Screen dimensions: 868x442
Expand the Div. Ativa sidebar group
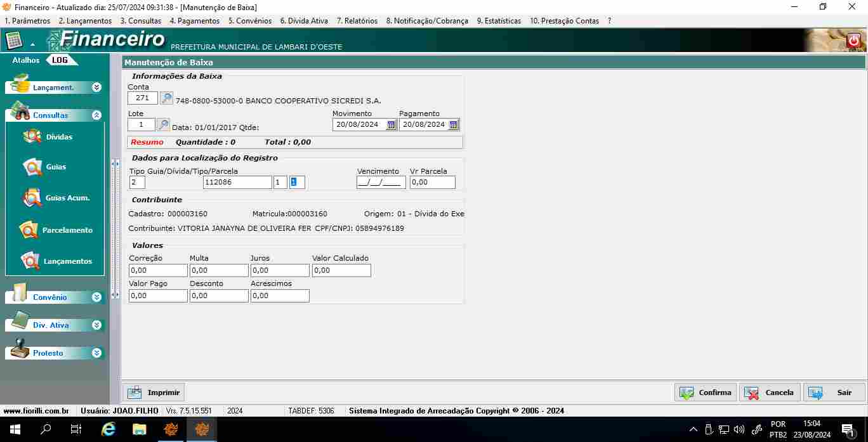[x=96, y=325]
